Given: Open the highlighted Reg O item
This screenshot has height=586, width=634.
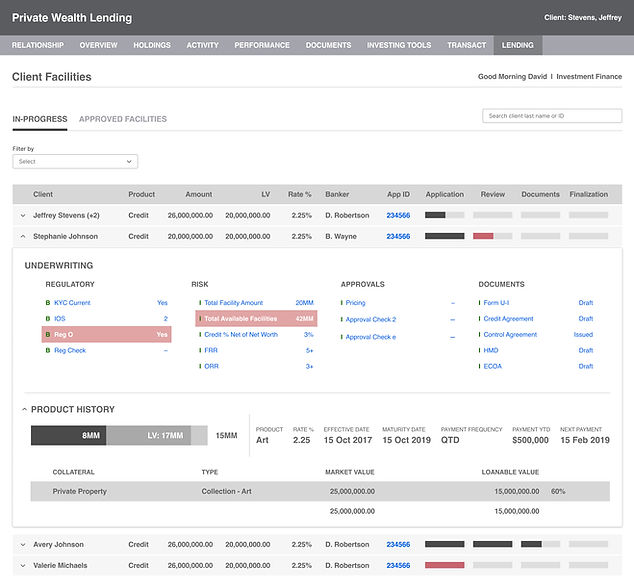Looking at the screenshot, I should coord(106,334).
